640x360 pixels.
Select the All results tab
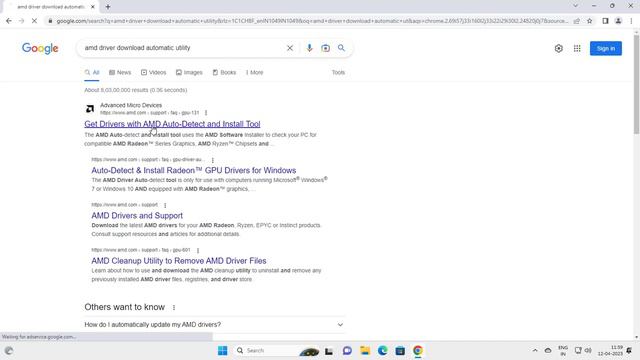(x=92, y=72)
